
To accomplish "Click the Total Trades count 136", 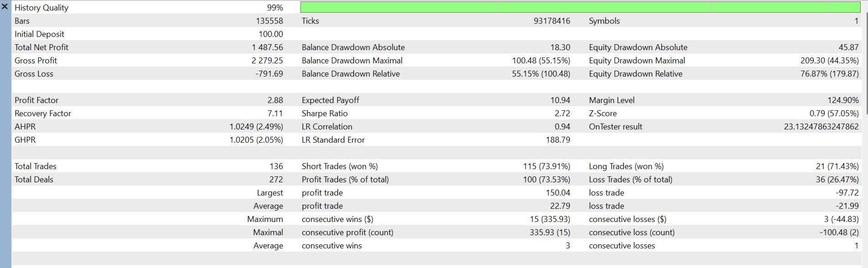I will (276, 166).
